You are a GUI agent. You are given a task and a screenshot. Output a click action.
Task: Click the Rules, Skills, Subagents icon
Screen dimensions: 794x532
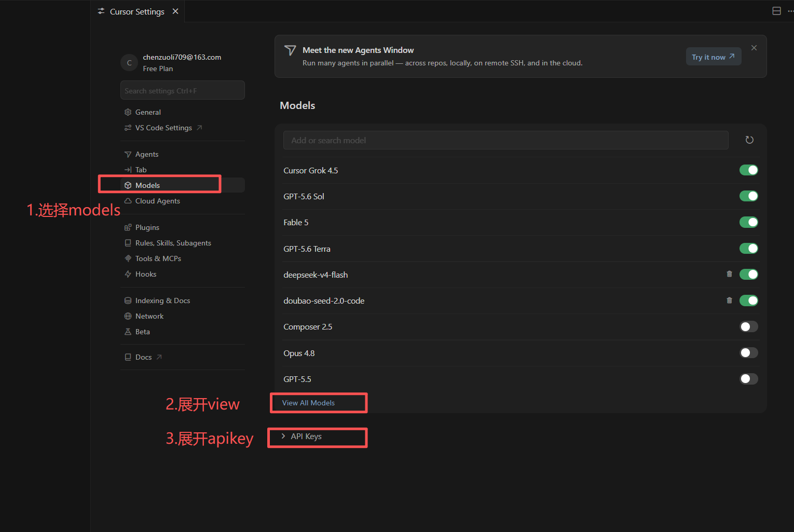click(x=128, y=243)
